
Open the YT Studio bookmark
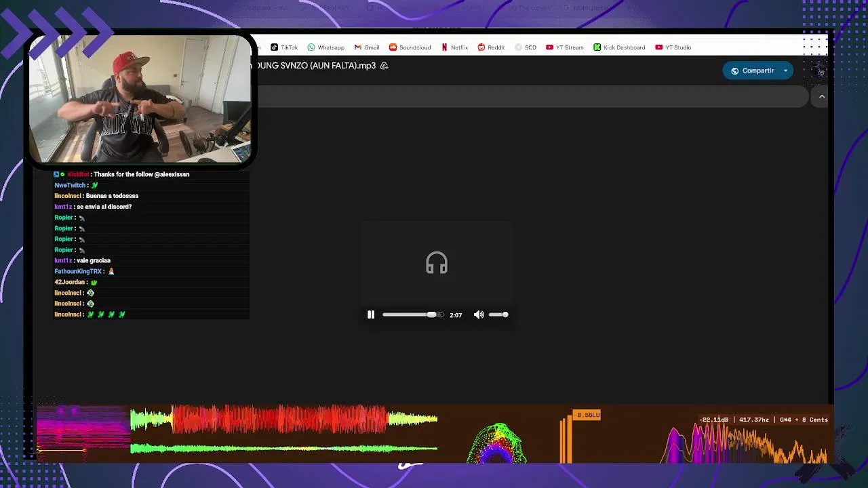[x=673, y=47]
